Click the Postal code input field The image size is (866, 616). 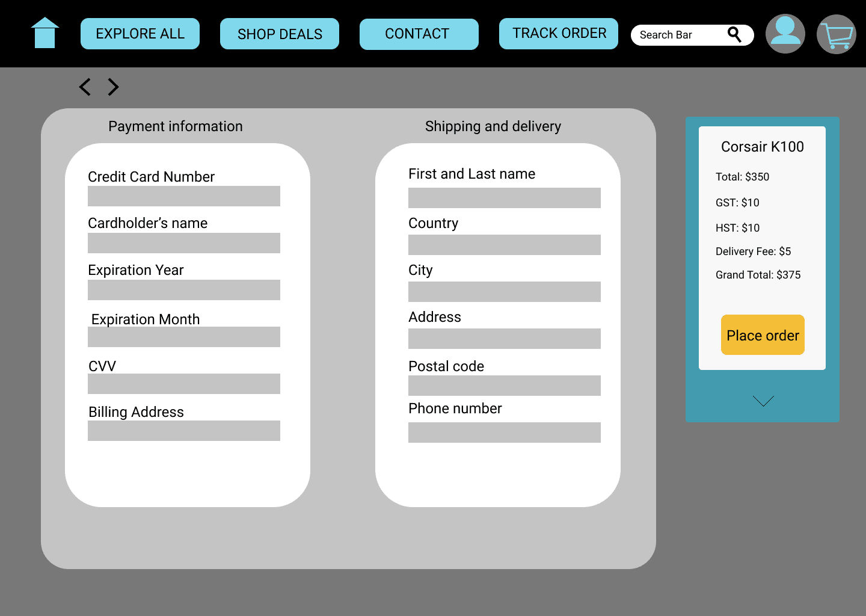pyautogui.click(x=505, y=386)
